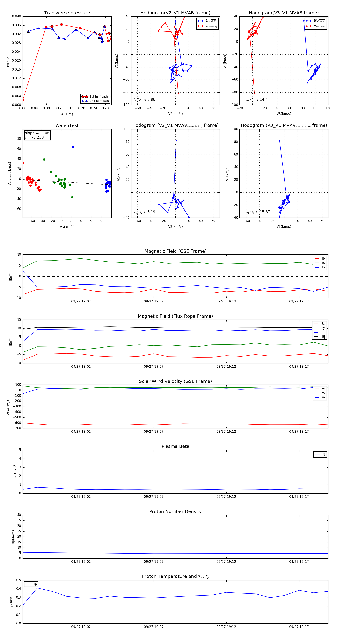The image size is (351, 644).
Task: Click the 09/27 19:07 tick under Plasma Beta
Action: [x=153, y=496]
